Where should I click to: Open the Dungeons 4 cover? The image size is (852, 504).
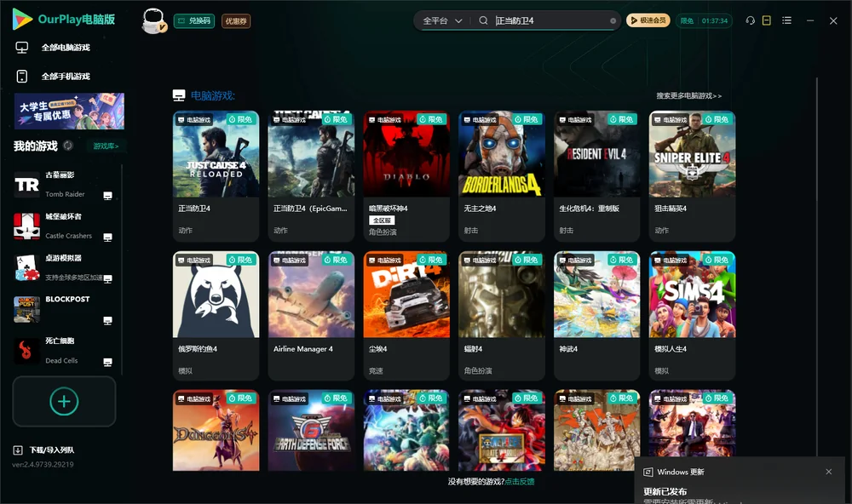[x=216, y=431]
